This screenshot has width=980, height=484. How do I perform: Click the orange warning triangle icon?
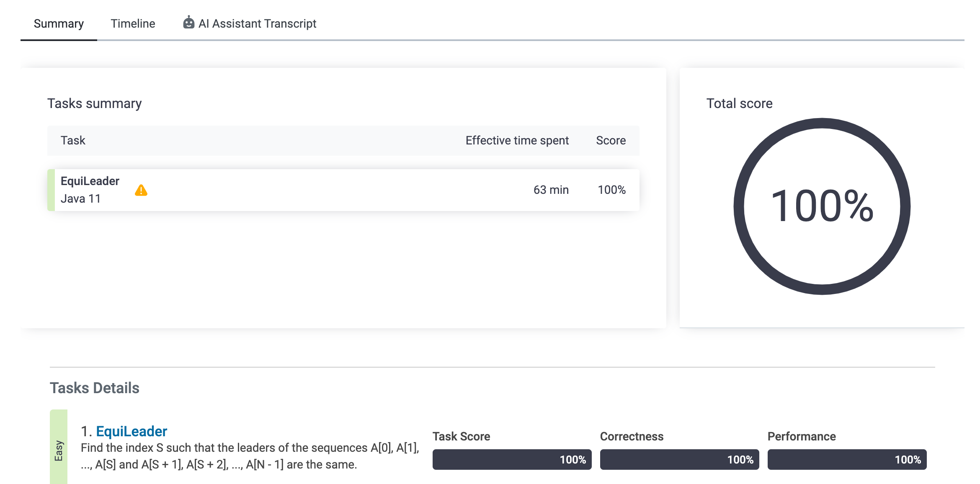(141, 191)
